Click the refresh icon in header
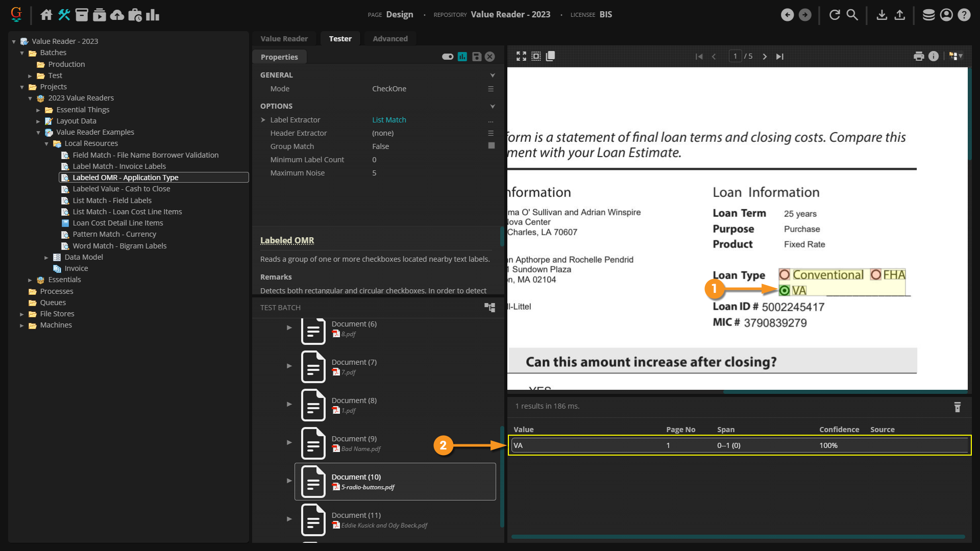 [x=835, y=15]
